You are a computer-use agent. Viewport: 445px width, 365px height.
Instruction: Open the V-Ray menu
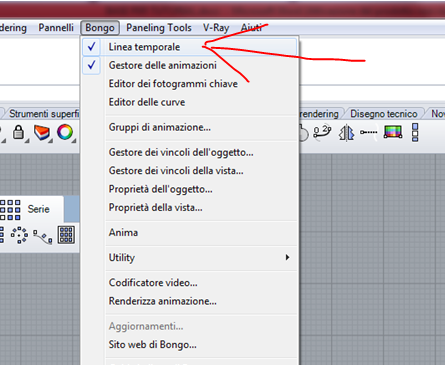[x=216, y=28]
